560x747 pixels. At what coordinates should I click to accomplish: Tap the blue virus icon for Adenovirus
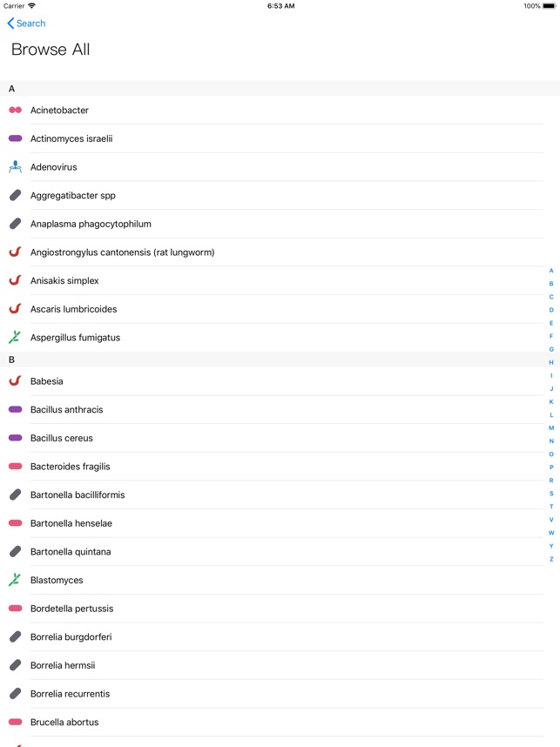coord(15,166)
